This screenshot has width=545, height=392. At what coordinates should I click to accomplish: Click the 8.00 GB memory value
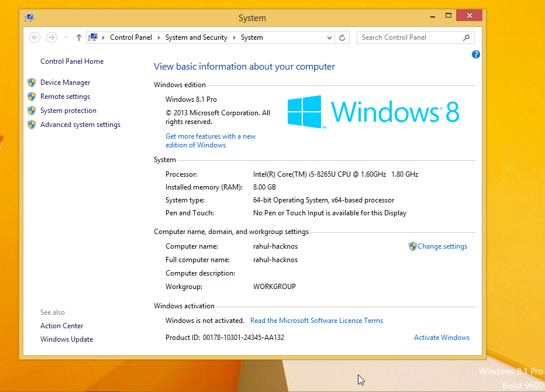264,187
